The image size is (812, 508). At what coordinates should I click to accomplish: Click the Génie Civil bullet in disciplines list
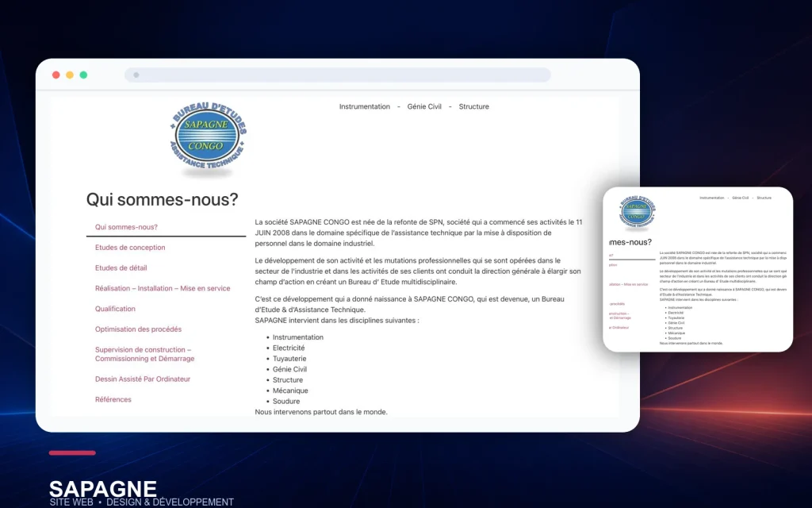[x=289, y=369]
